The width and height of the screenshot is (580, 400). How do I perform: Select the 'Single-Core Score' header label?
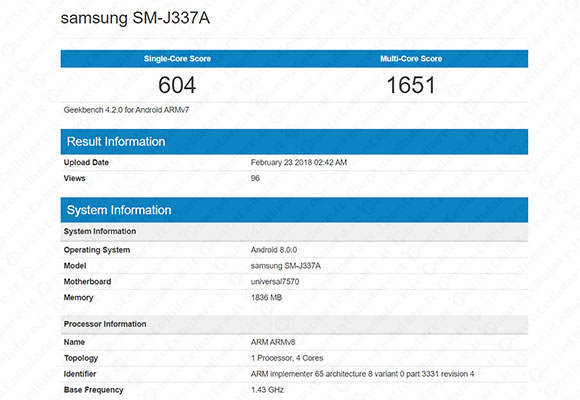(177, 58)
